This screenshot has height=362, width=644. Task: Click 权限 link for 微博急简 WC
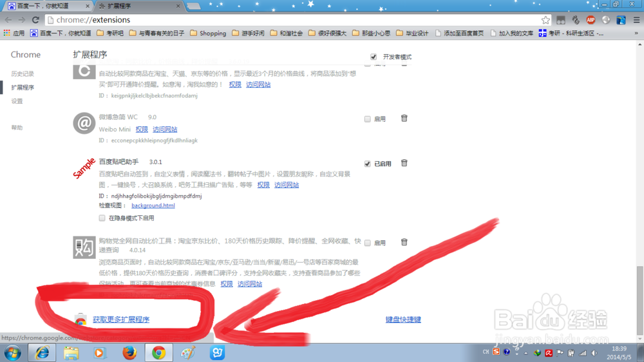click(142, 129)
